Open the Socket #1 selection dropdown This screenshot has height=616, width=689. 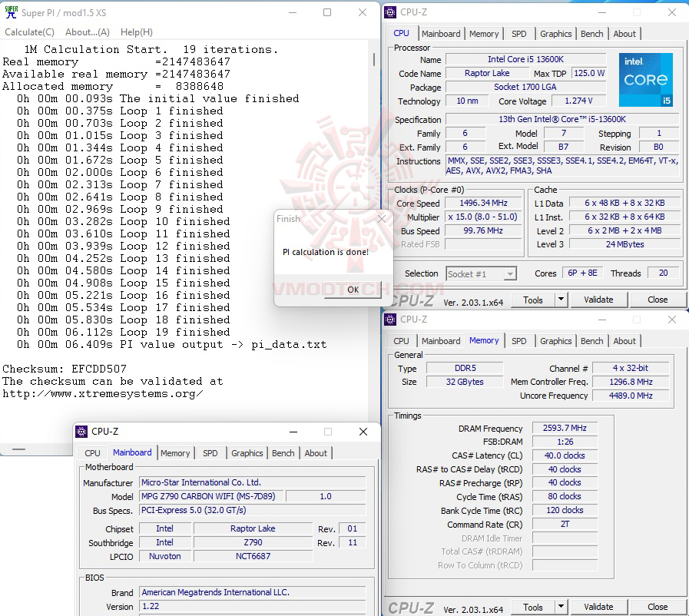pyautogui.click(x=481, y=274)
